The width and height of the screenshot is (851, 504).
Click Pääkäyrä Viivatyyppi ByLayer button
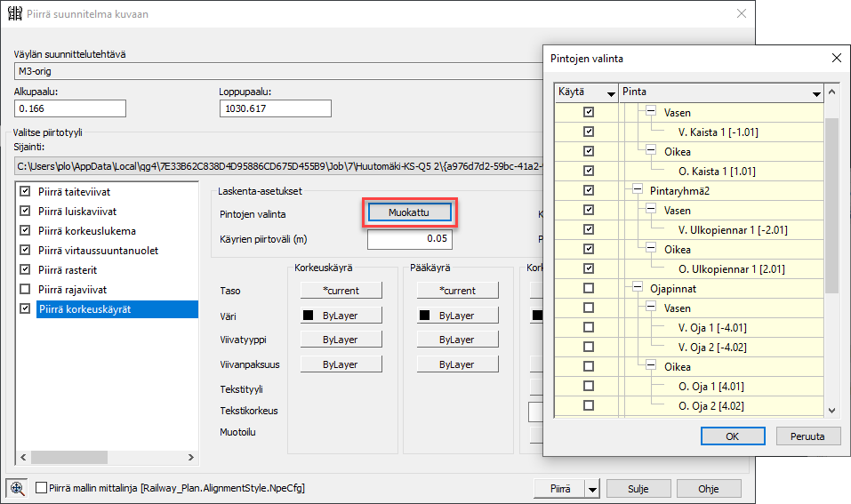tap(458, 340)
